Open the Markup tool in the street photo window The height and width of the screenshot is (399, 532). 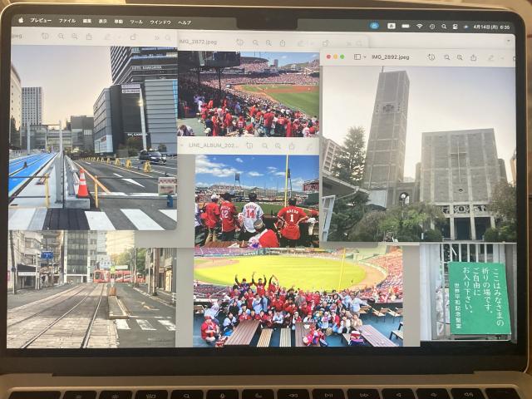click(x=107, y=37)
